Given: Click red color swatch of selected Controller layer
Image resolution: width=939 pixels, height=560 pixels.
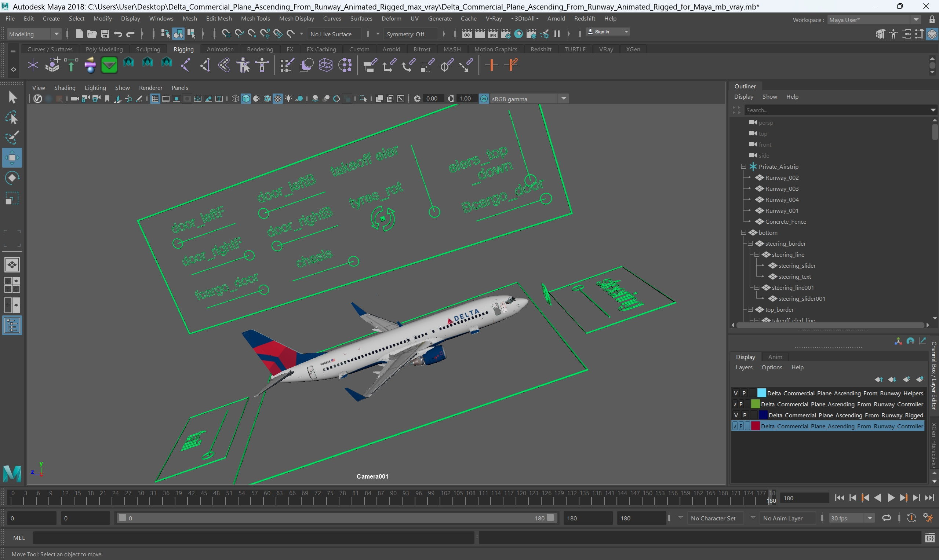Looking at the screenshot, I should (x=755, y=426).
